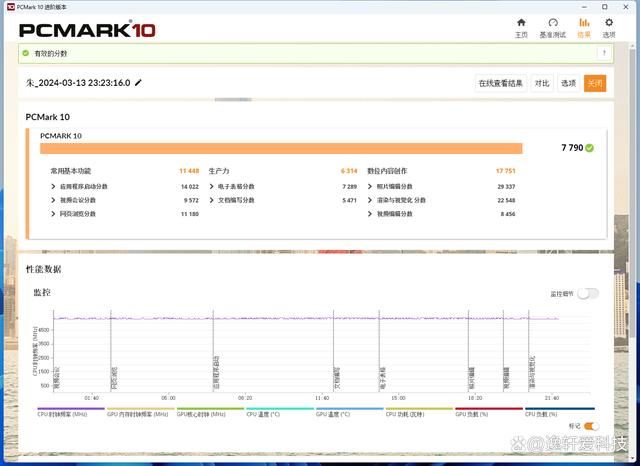Click the question mark help icon
The width and height of the screenshot is (640, 466).
click(605, 54)
